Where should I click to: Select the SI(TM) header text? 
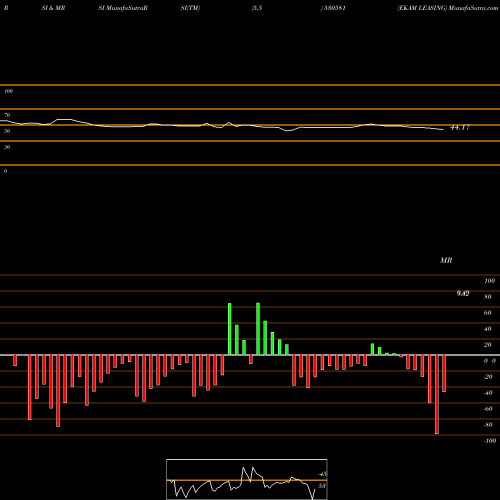(190, 8)
